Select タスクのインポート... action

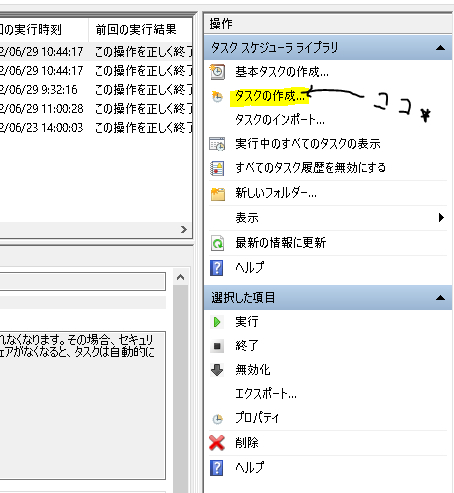pyautogui.click(x=280, y=120)
